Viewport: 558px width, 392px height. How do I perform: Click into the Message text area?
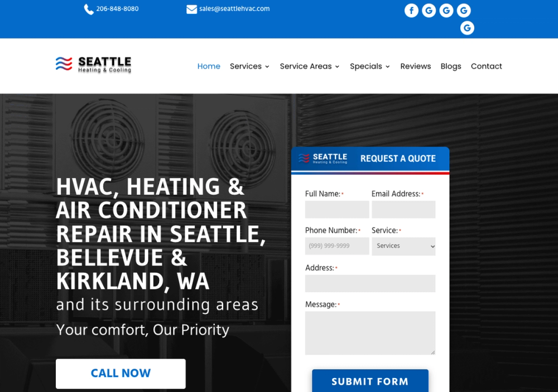[x=370, y=333]
